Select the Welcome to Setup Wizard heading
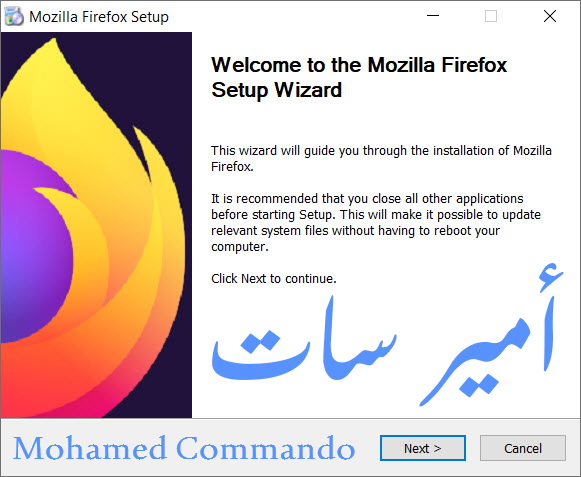 point(359,77)
